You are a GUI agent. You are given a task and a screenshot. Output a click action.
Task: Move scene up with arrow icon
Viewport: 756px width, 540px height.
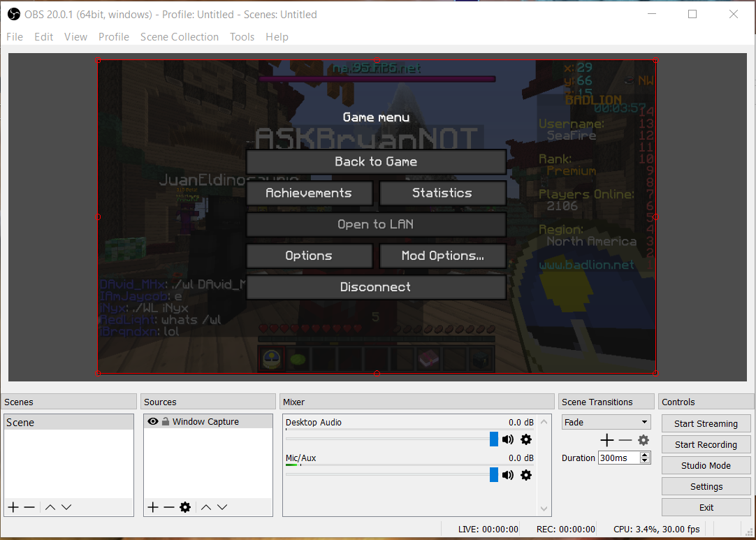pyautogui.click(x=50, y=507)
